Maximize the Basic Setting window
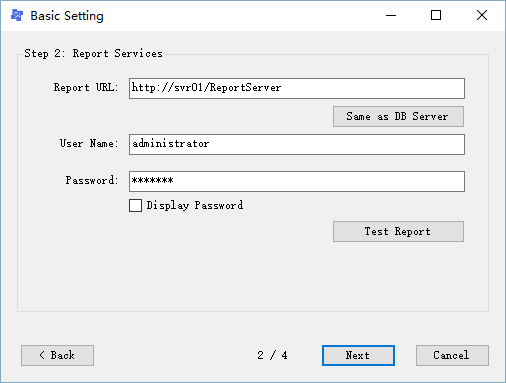 point(436,15)
